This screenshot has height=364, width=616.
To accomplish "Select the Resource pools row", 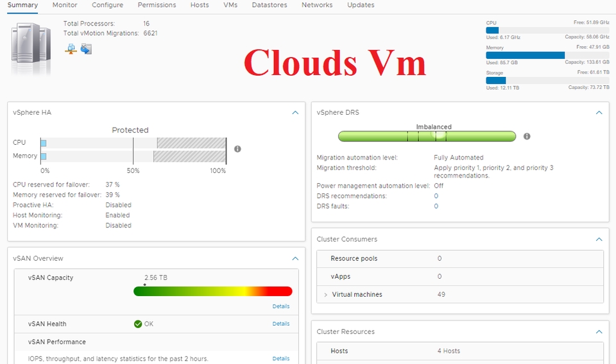I will pyautogui.click(x=460, y=258).
